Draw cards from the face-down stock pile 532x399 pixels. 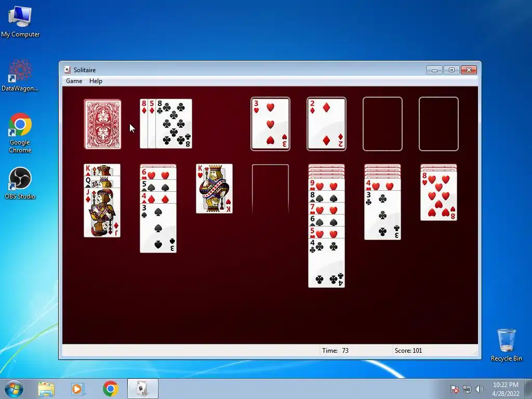click(102, 124)
